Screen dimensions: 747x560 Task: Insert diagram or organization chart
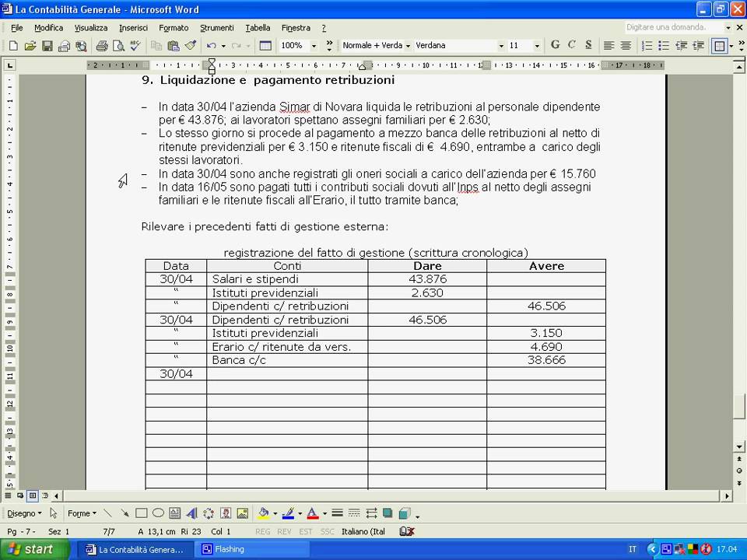209,513
